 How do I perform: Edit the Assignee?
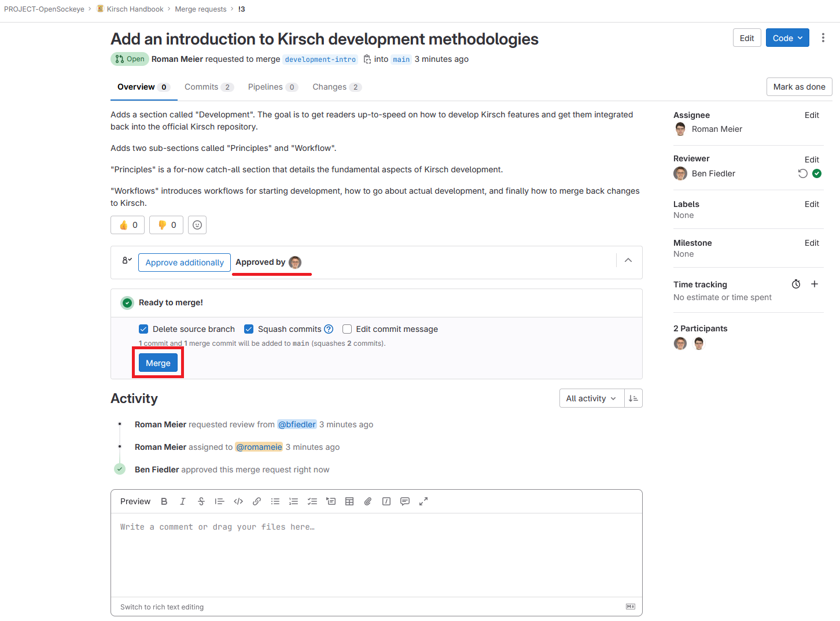click(x=812, y=115)
